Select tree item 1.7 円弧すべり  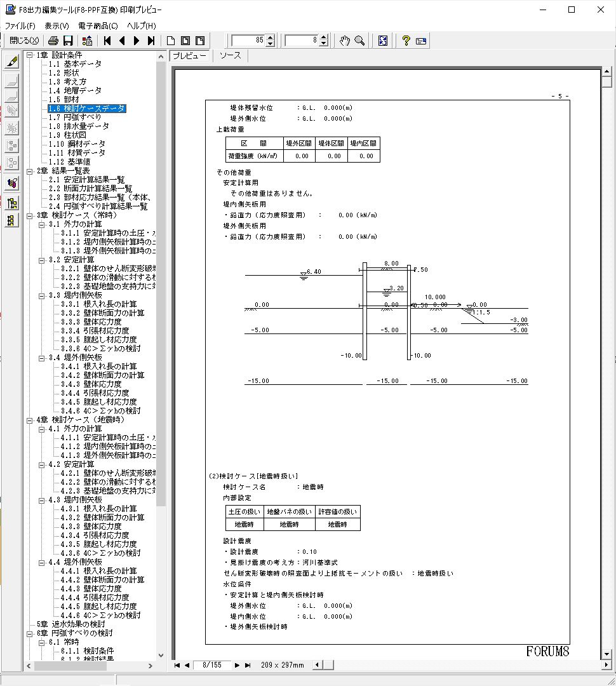(x=75, y=118)
